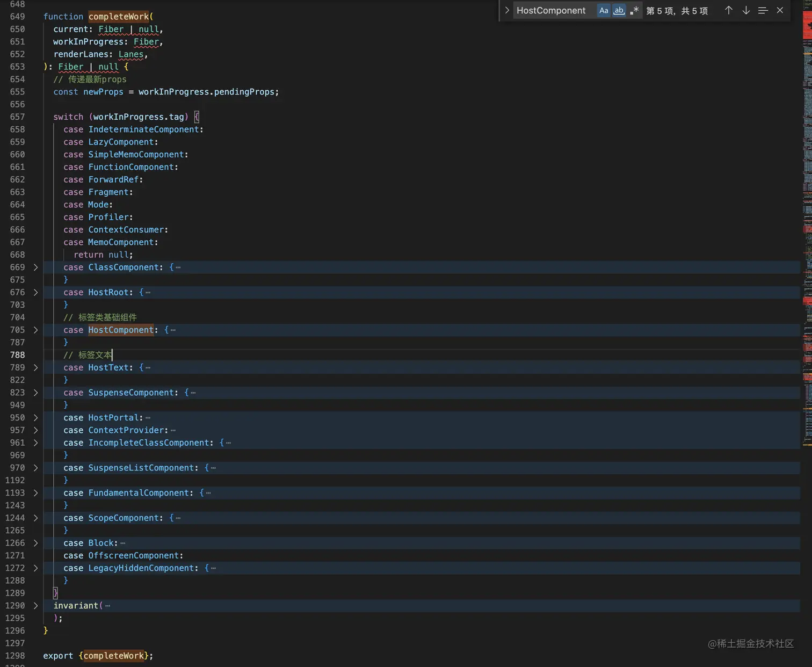812x667 pixels.
Task: Click highlighted HostComponent match on line 705
Action: click(x=121, y=330)
